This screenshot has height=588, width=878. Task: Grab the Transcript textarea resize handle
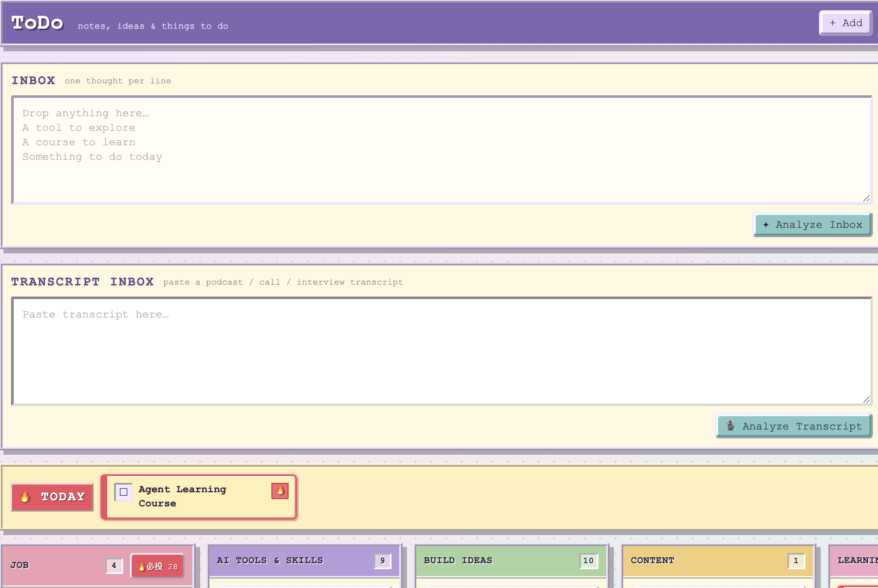[x=866, y=400]
